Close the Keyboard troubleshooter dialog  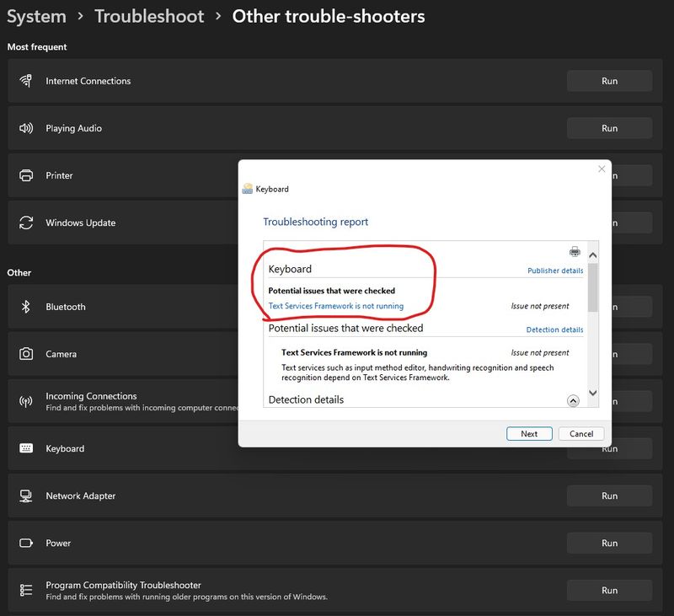tap(602, 169)
